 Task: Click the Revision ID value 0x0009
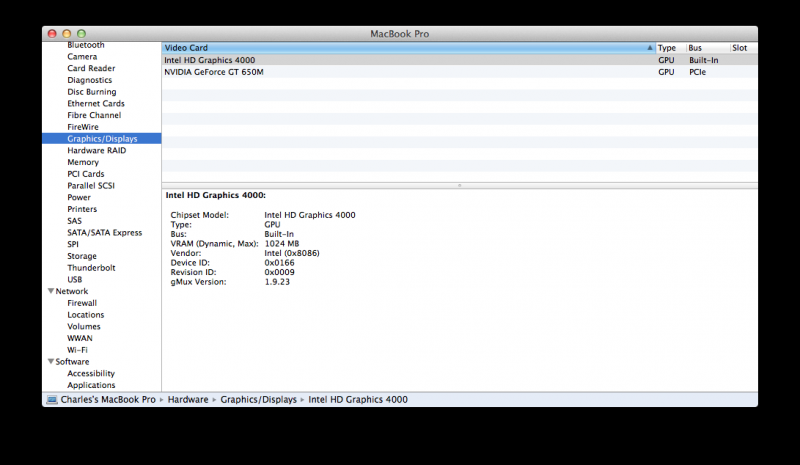[x=279, y=272]
